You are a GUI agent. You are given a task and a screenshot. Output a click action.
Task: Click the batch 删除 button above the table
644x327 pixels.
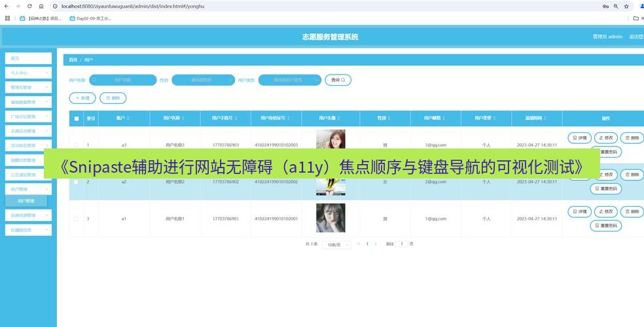click(x=113, y=98)
